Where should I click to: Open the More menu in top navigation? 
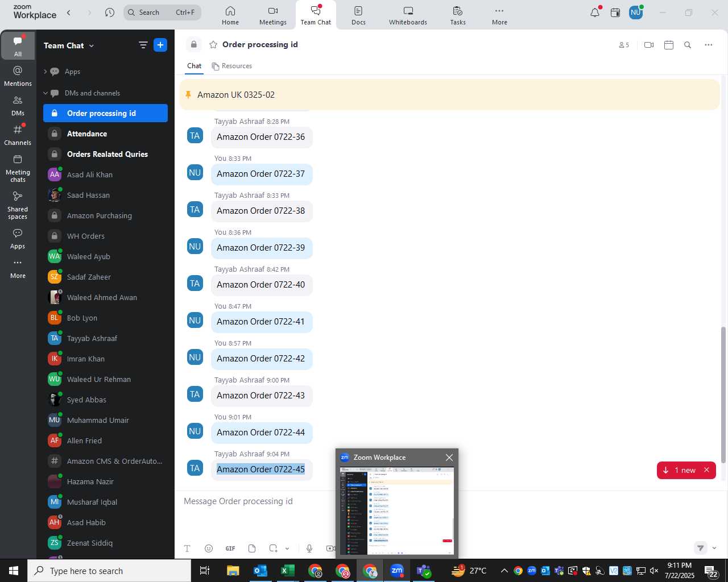[499, 15]
